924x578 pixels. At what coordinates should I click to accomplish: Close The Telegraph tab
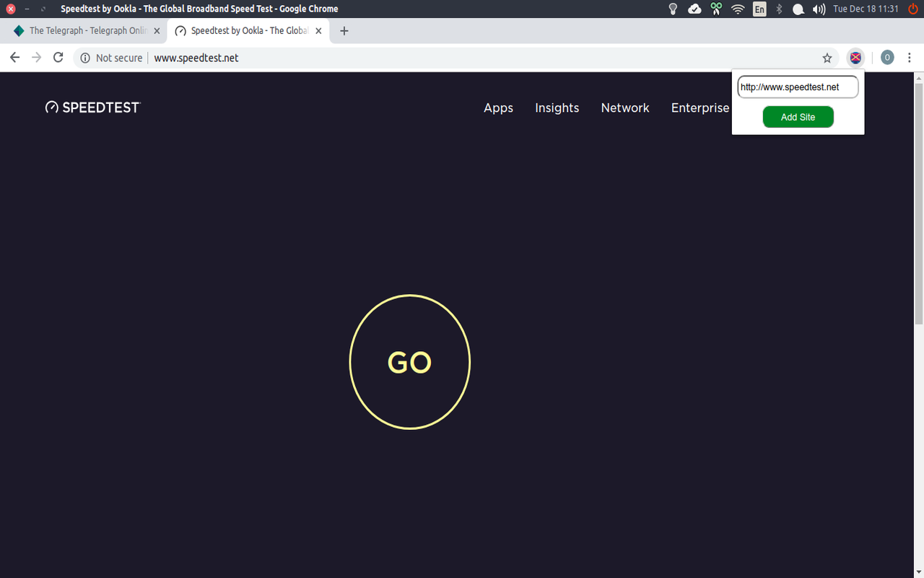[x=157, y=31]
